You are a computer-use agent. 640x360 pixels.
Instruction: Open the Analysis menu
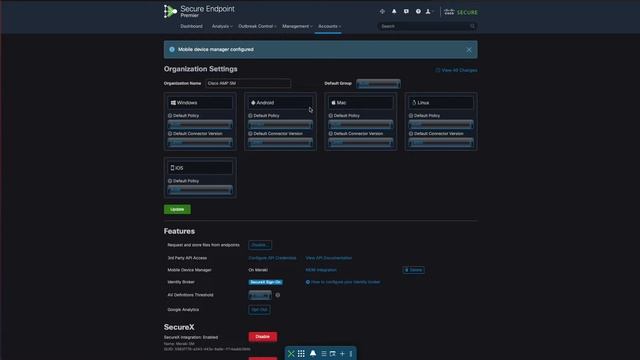222,26
